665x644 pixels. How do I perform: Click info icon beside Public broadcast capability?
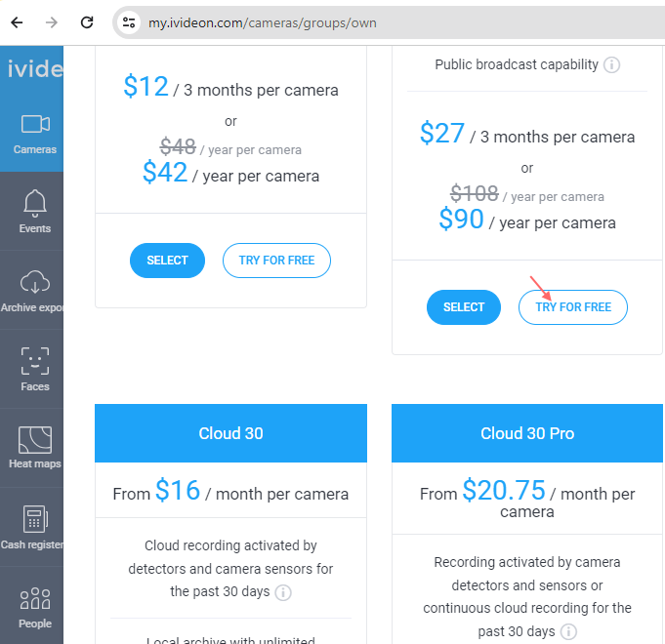tap(611, 64)
